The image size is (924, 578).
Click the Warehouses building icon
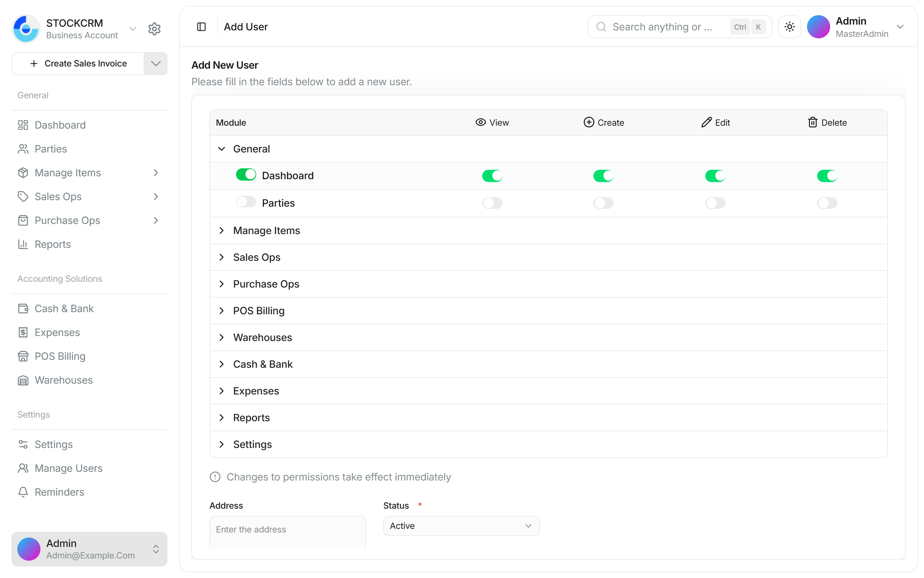[23, 380]
